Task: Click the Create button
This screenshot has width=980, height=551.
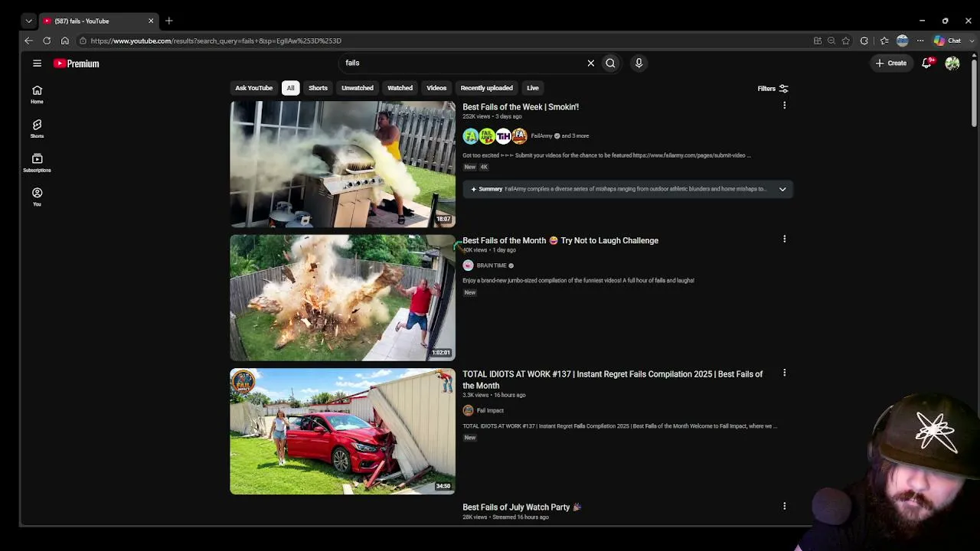Action: [891, 64]
